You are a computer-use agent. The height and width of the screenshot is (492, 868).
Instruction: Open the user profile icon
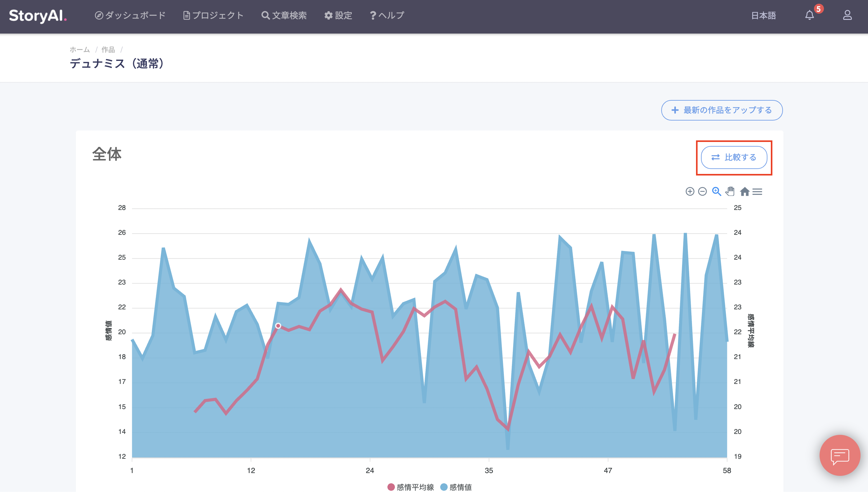(847, 15)
